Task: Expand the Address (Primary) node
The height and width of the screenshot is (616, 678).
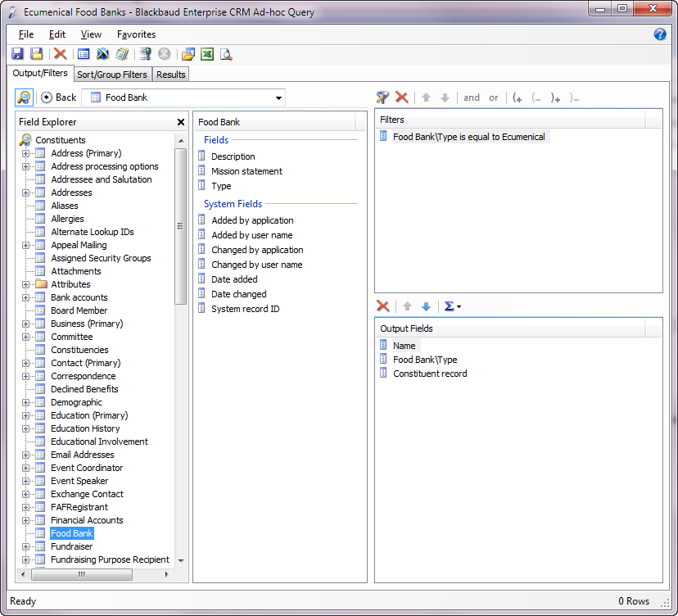Action: coord(26,153)
